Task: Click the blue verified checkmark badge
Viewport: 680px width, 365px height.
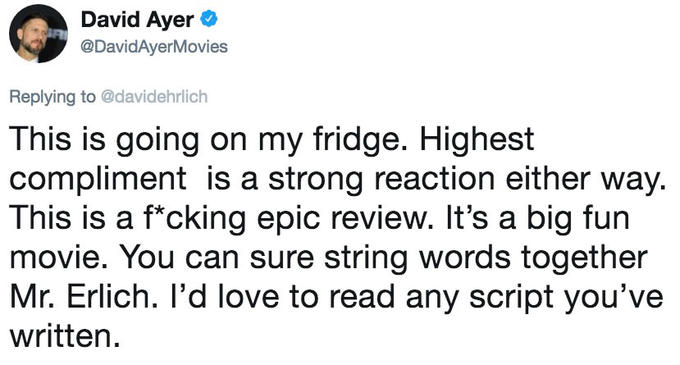Action: (x=209, y=20)
